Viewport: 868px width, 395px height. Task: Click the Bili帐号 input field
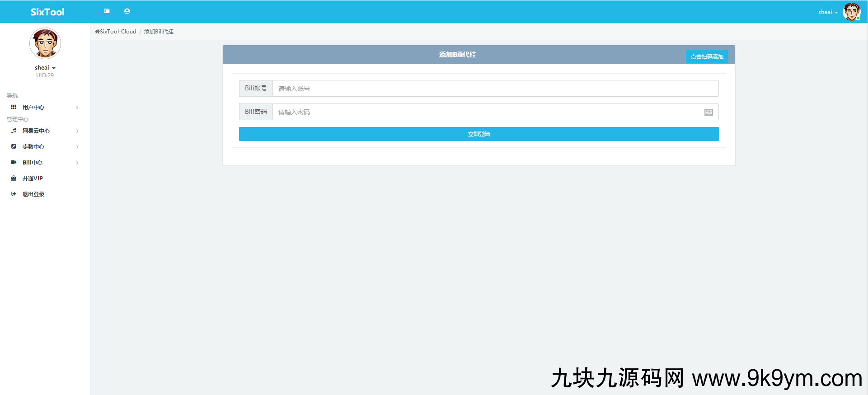495,89
